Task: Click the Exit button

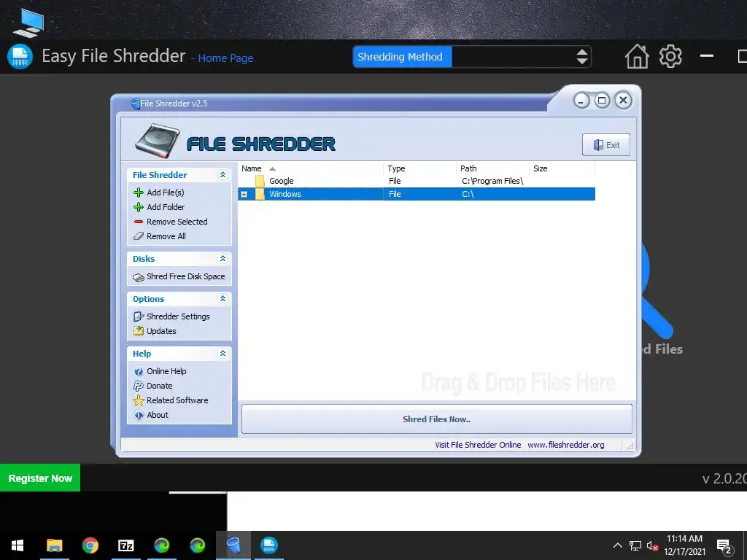Action: click(x=606, y=145)
